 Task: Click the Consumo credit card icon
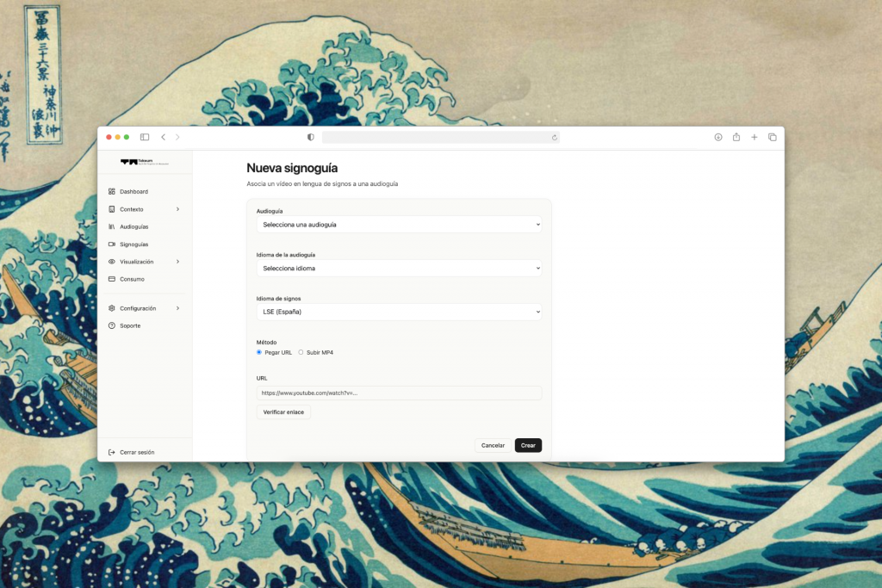tap(112, 279)
